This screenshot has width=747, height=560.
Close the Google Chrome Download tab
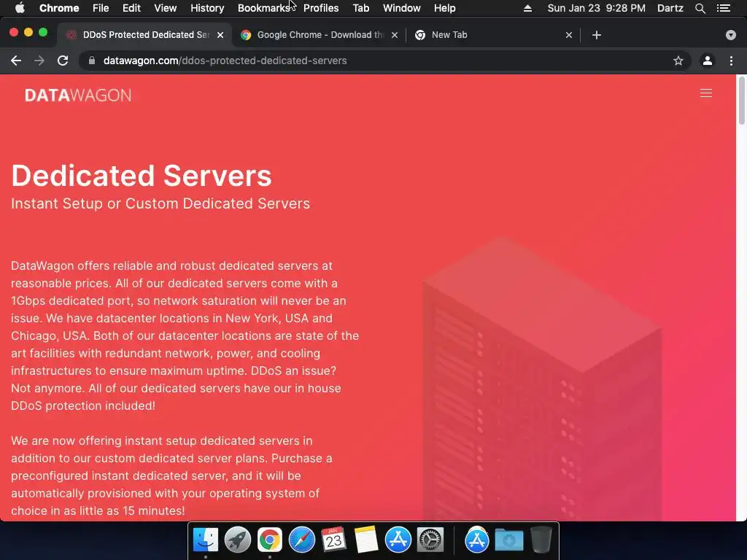pos(395,35)
